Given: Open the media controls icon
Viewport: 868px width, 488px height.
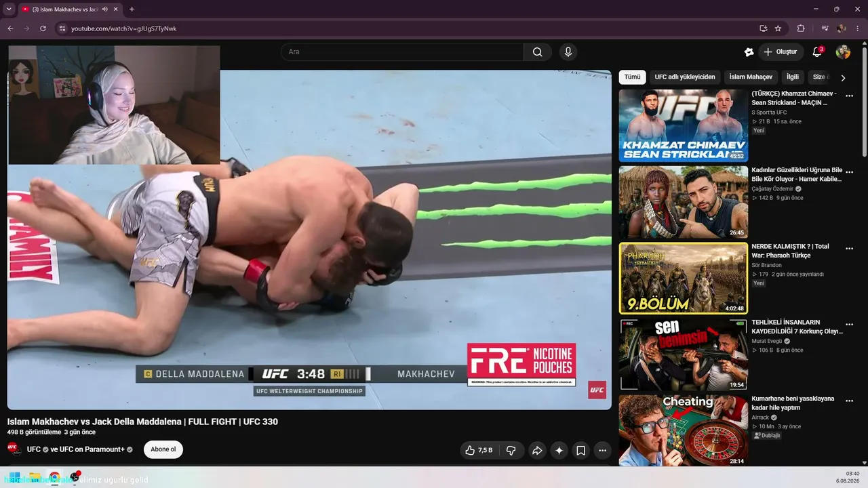Looking at the screenshot, I should point(825,28).
